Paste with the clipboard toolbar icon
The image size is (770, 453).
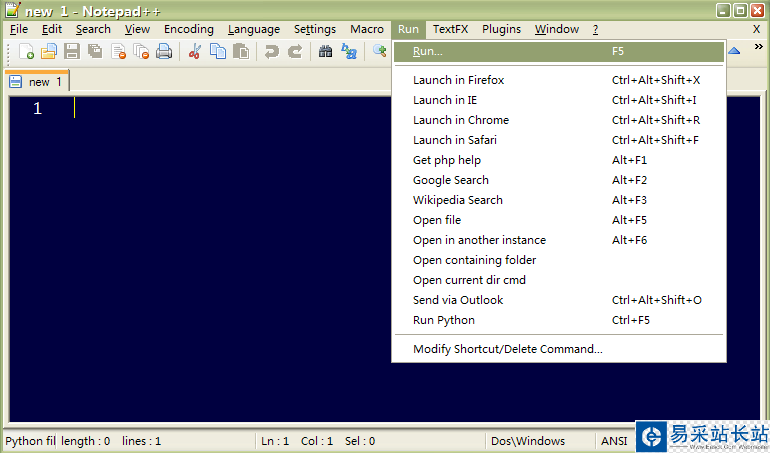241,51
